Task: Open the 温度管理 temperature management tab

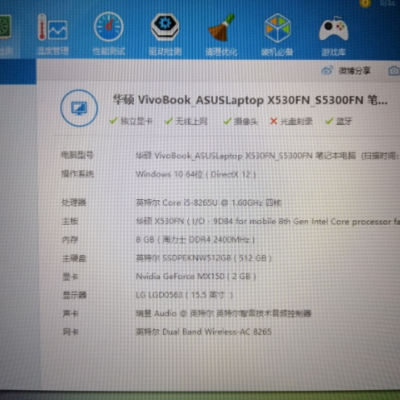Action: (x=53, y=34)
